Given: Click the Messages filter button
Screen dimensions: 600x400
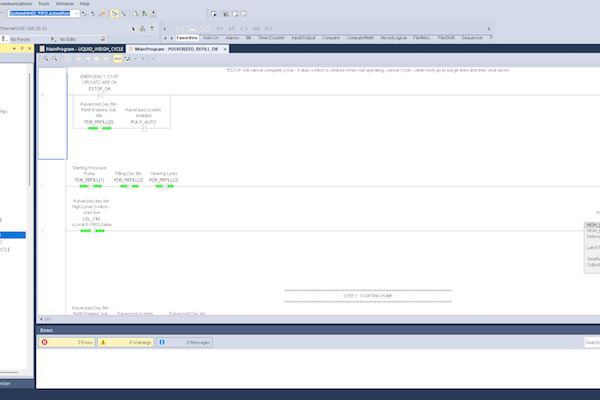Looking at the screenshot, I should point(184,342).
